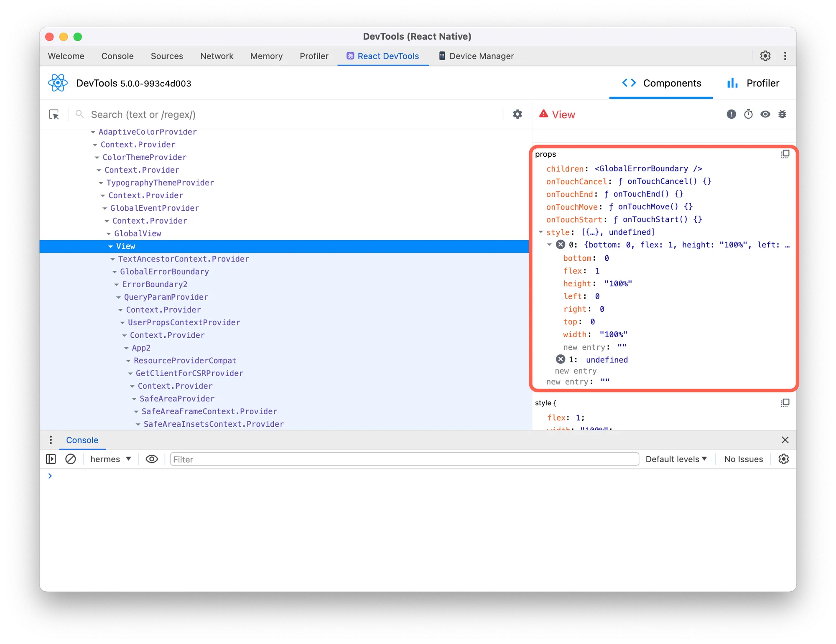The width and height of the screenshot is (836, 644).
Task: Open the component tree settings gear
Action: [517, 115]
